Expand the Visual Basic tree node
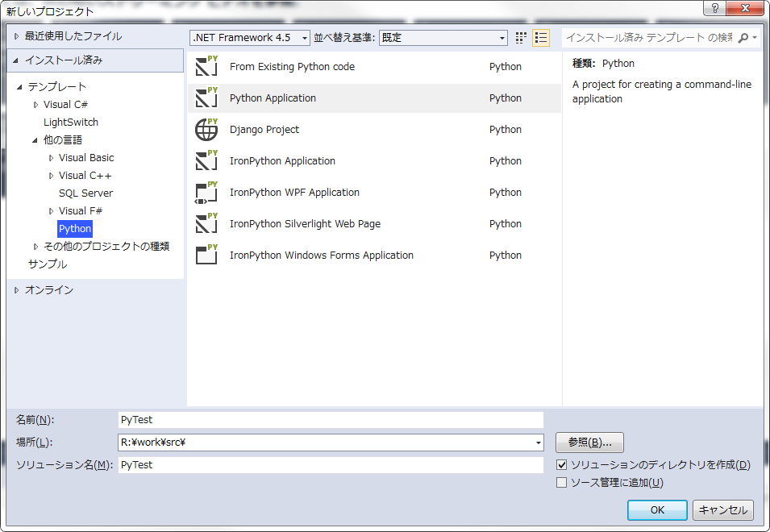Screen dimensions: 770x532 pyautogui.click(x=51, y=158)
